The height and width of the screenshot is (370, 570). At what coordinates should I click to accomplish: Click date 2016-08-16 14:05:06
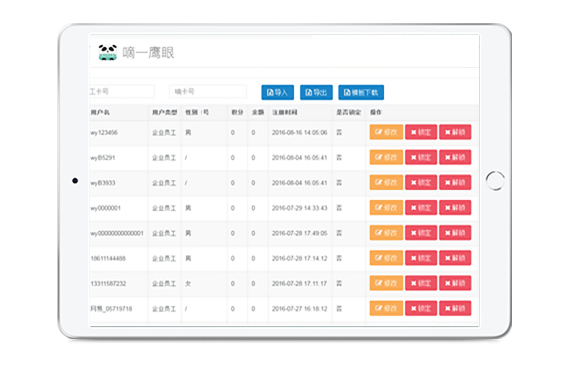[300, 133]
